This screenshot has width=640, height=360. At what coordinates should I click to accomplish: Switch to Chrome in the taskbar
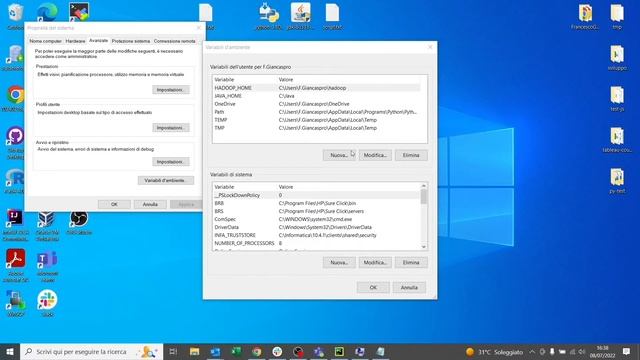click(x=257, y=351)
